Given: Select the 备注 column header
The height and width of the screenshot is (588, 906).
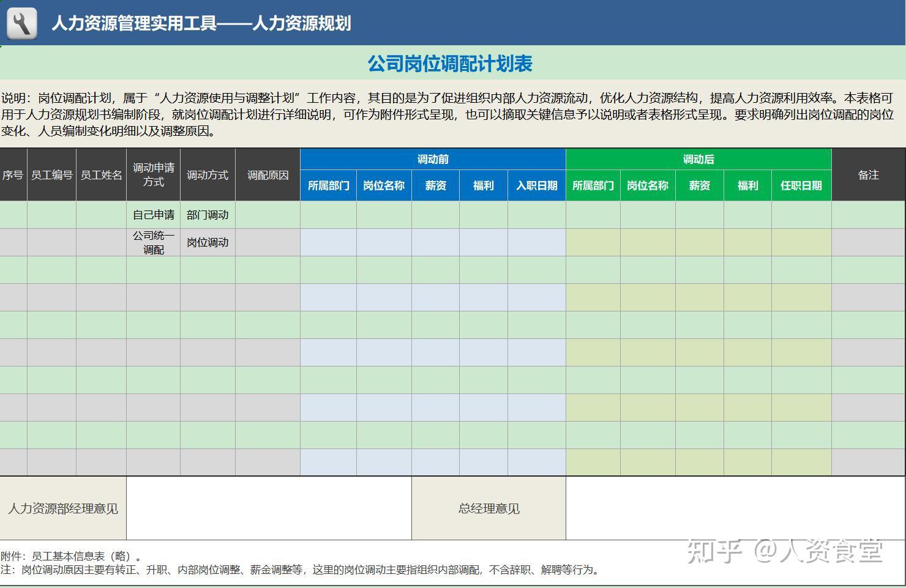Looking at the screenshot, I should [x=868, y=175].
